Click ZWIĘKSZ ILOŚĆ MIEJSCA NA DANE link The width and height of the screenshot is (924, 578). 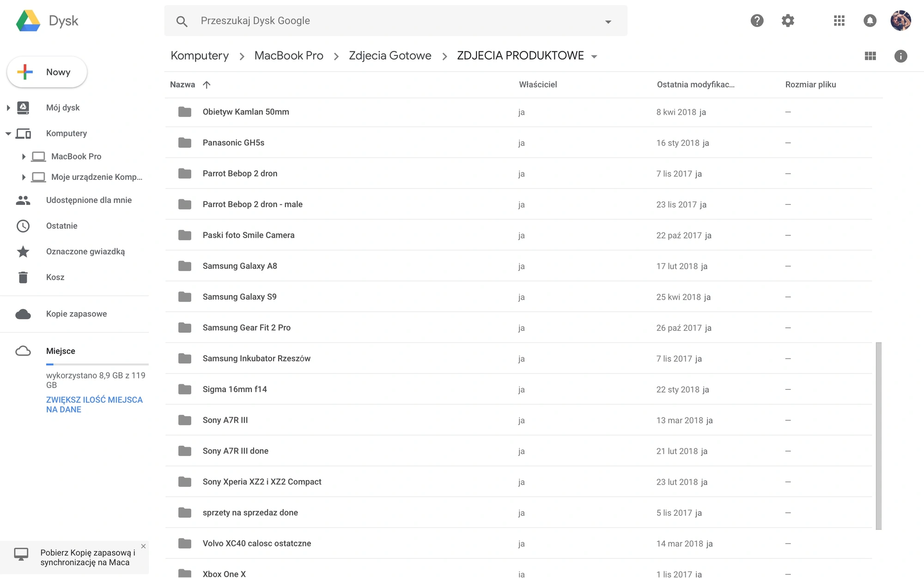pos(94,405)
